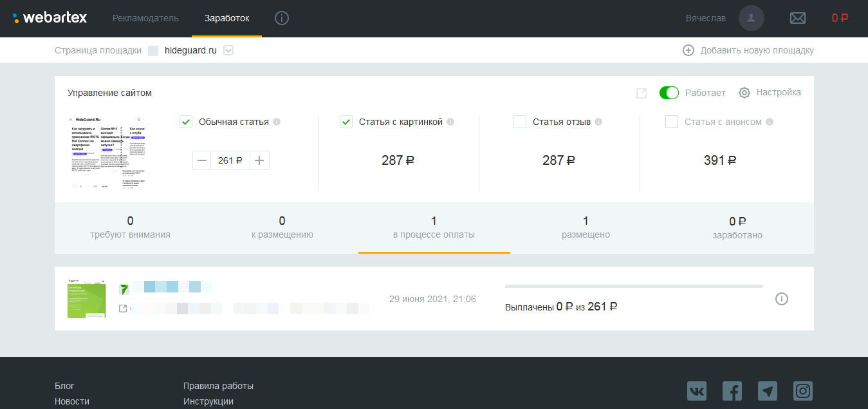Click the Управление сайтом heading
Viewport: 868px width, 409px height.
click(x=109, y=93)
